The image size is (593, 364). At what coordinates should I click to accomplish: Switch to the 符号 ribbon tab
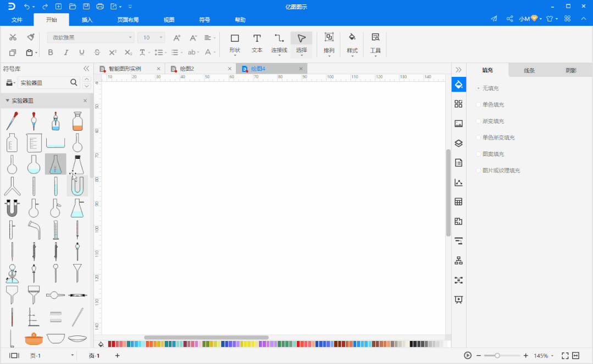[204, 20]
